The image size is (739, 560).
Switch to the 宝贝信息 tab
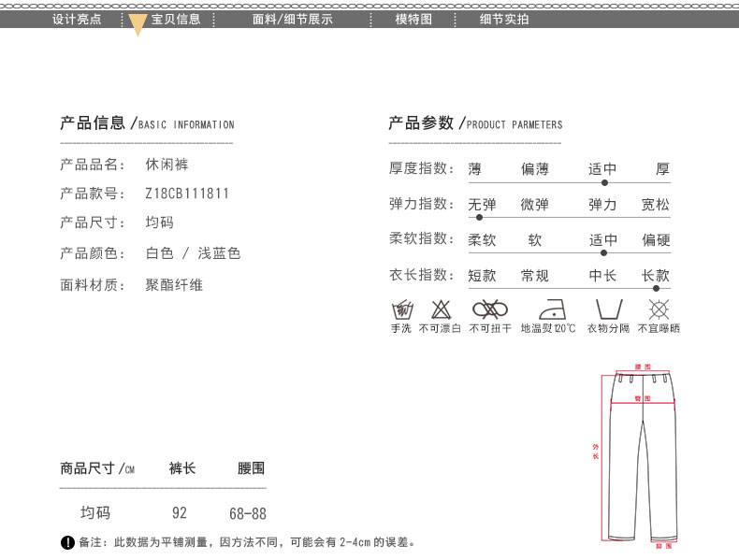[x=176, y=19]
